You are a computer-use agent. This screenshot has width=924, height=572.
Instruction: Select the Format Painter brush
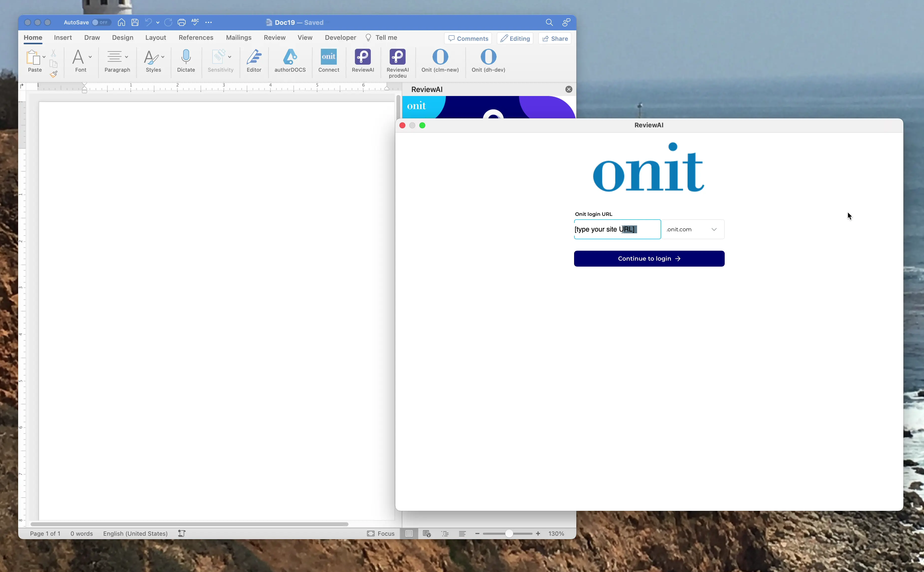[54, 74]
